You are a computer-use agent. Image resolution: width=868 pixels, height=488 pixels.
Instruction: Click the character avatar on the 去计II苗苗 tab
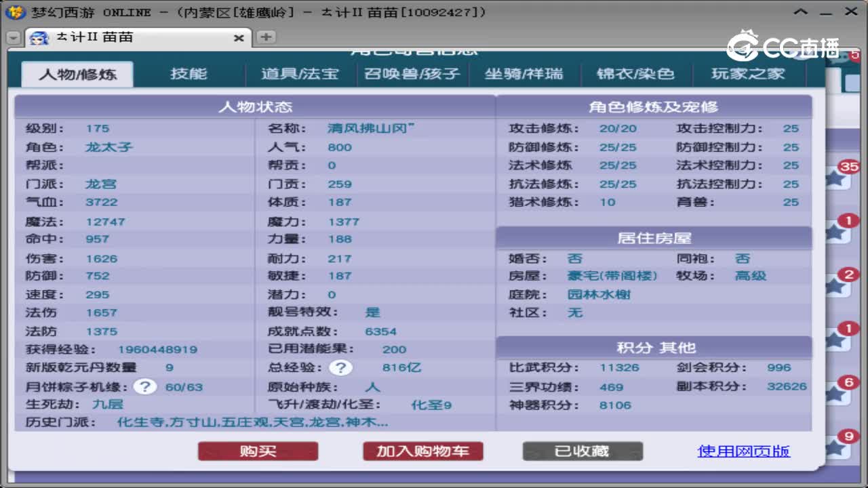[39, 38]
